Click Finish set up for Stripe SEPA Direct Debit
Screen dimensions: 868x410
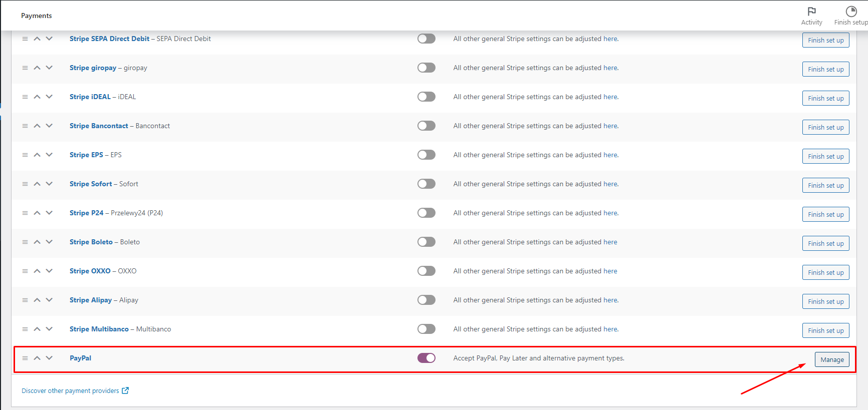click(826, 40)
